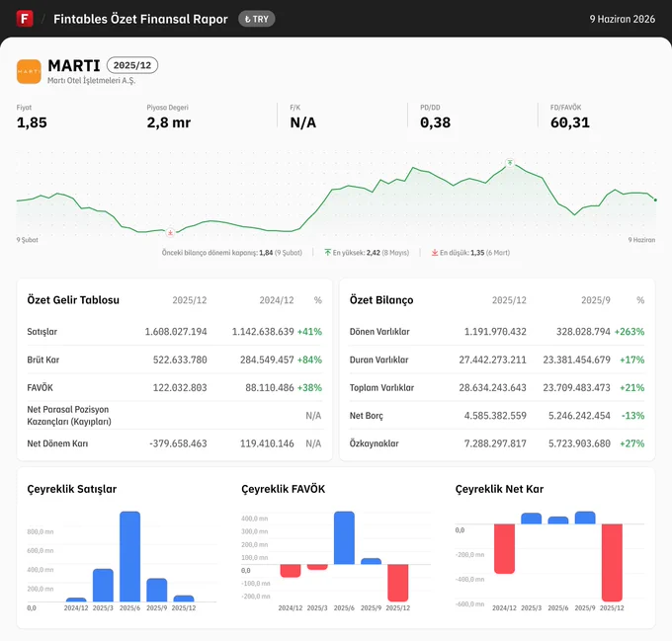Click the FAVÖK +38% change
The height and width of the screenshot is (641, 672).
coord(309,387)
